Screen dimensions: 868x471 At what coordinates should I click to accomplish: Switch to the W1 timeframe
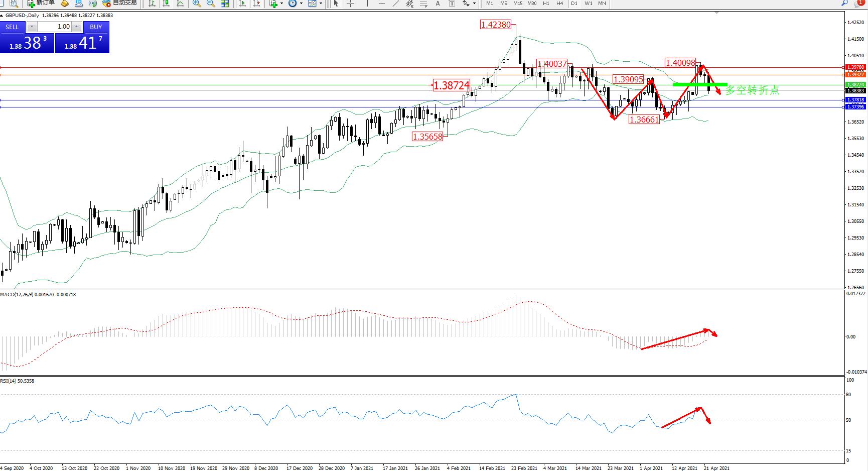tap(588, 4)
